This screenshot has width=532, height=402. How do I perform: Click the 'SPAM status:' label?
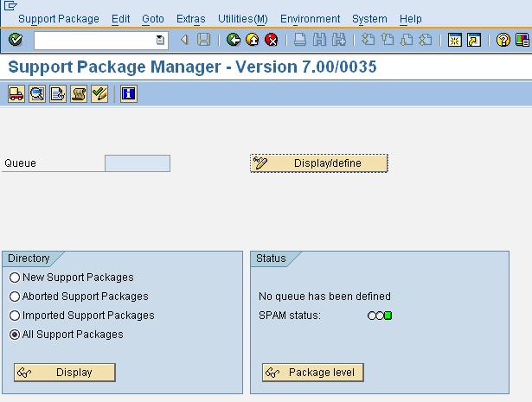coord(290,316)
